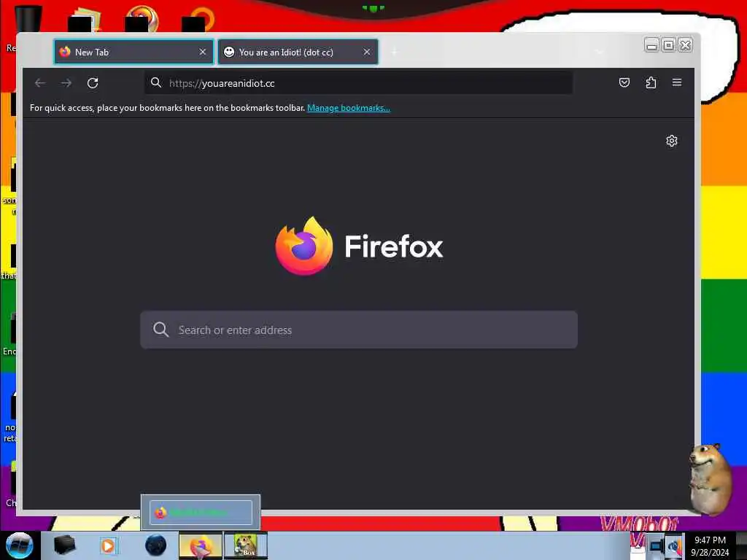This screenshot has width=747, height=560.
Task: Open the Manage bookmarks link
Action: click(x=348, y=108)
